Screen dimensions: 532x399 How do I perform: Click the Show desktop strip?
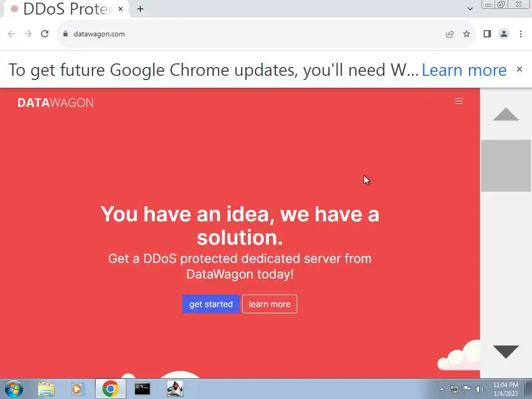(x=528, y=389)
